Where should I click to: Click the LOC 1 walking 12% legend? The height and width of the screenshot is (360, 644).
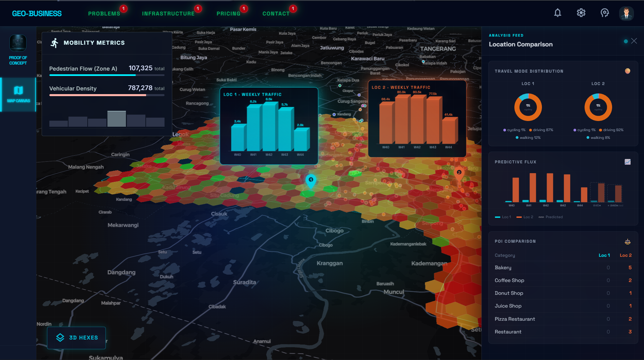tap(528, 138)
